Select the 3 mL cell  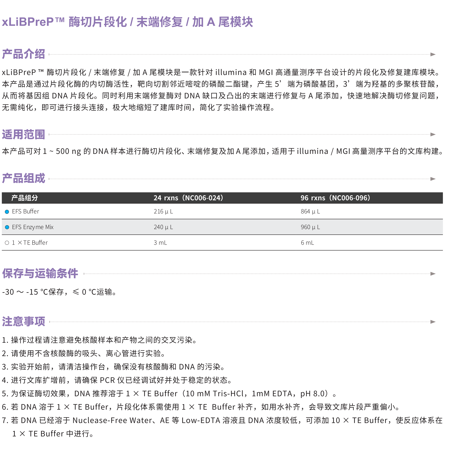[x=160, y=243]
